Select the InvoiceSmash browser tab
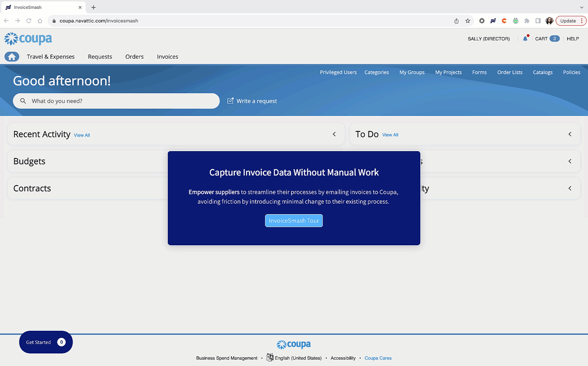Image resolution: width=588 pixels, height=366 pixels. coord(43,7)
